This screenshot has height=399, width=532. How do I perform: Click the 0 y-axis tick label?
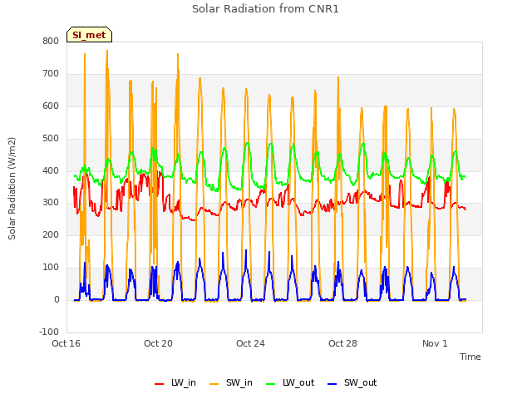pos(57,299)
